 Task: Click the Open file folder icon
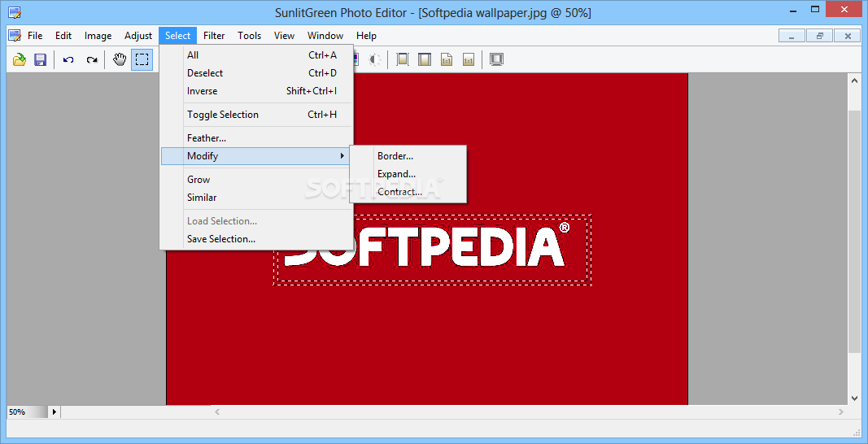(x=20, y=60)
